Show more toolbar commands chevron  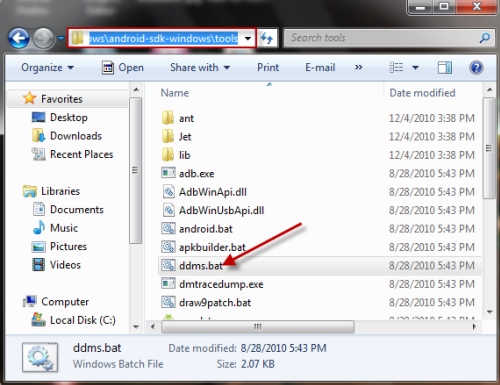pyautogui.click(x=358, y=68)
